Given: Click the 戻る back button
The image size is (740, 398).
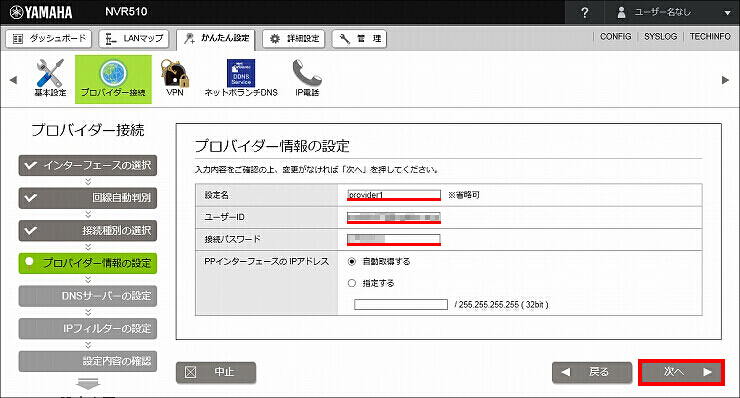Looking at the screenshot, I should tap(592, 372).
